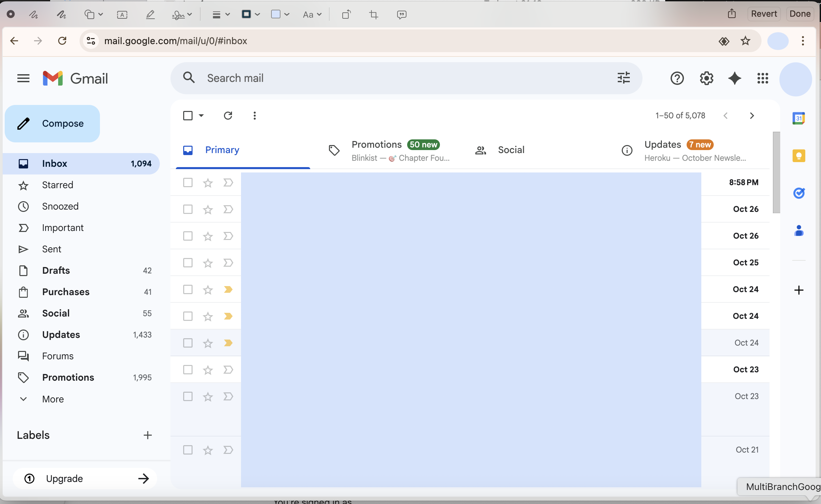Open Google Calendar in the side panel
The width and height of the screenshot is (821, 504).
tap(799, 118)
